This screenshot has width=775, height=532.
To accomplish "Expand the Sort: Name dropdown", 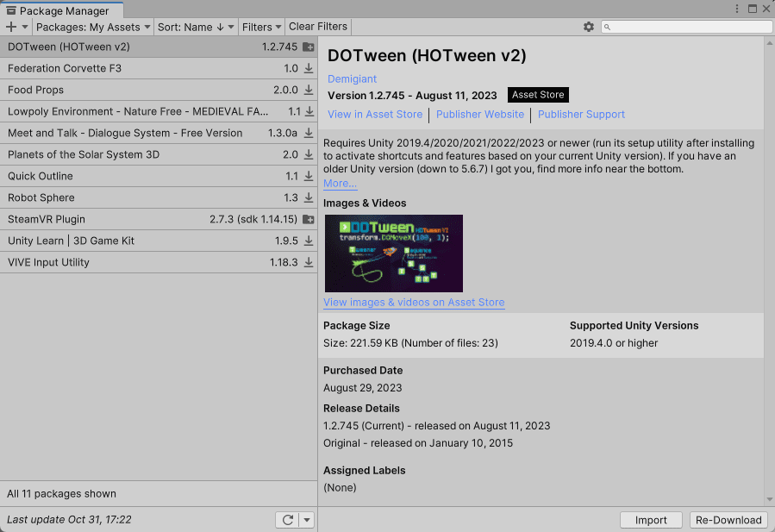I will coord(196,27).
